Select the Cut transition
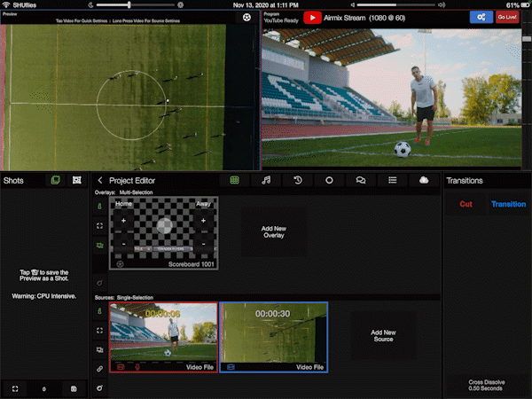Image resolution: width=532 pixels, height=399 pixels. 465,204
